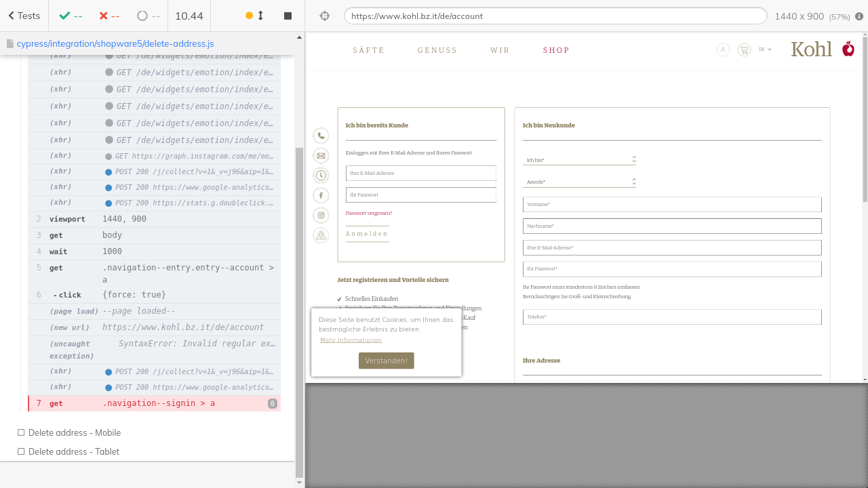Viewport: 868px width, 488px height.
Task: Open the selector playground crosshair icon
Action: [324, 16]
